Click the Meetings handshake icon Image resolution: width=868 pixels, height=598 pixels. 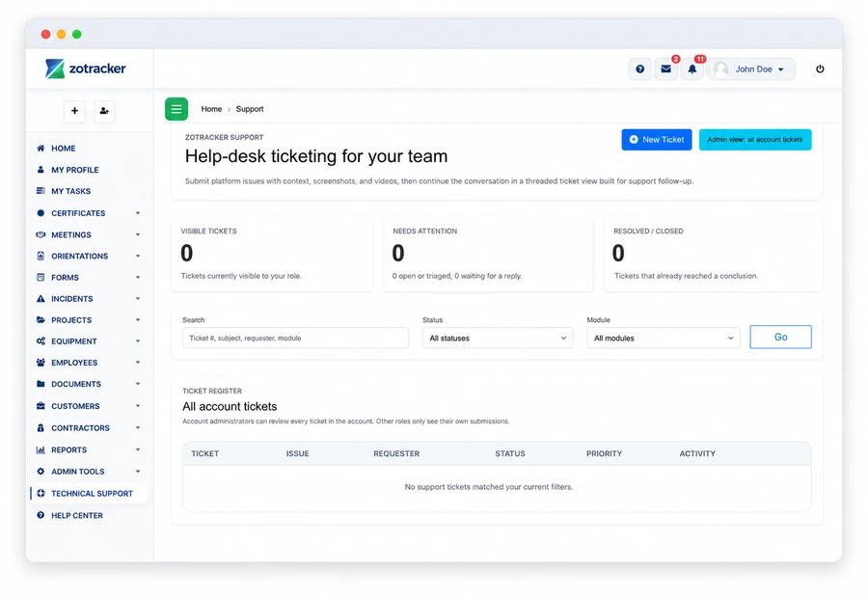tap(41, 234)
